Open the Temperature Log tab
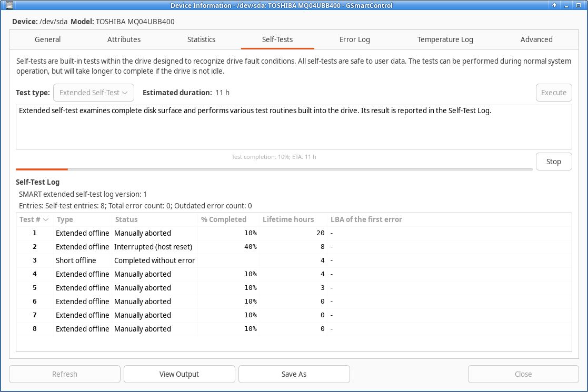This screenshot has width=588, height=392. click(445, 39)
